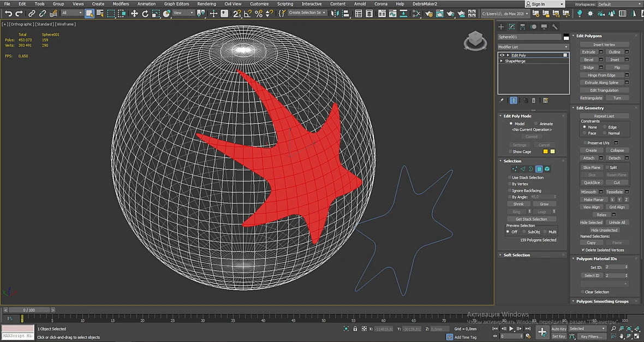This screenshot has height=342, width=644.
Task: Play the animation in timeline controls
Action: pos(511,329)
